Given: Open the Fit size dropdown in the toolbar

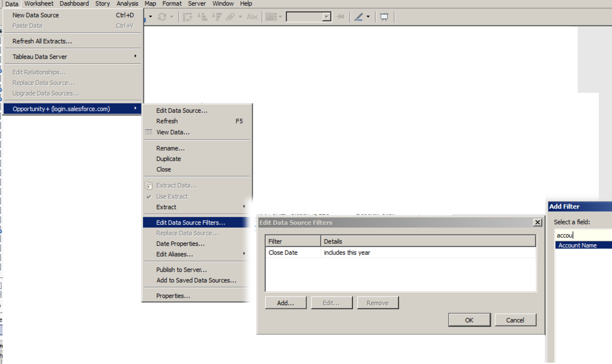Looking at the screenshot, I should click(x=326, y=17).
